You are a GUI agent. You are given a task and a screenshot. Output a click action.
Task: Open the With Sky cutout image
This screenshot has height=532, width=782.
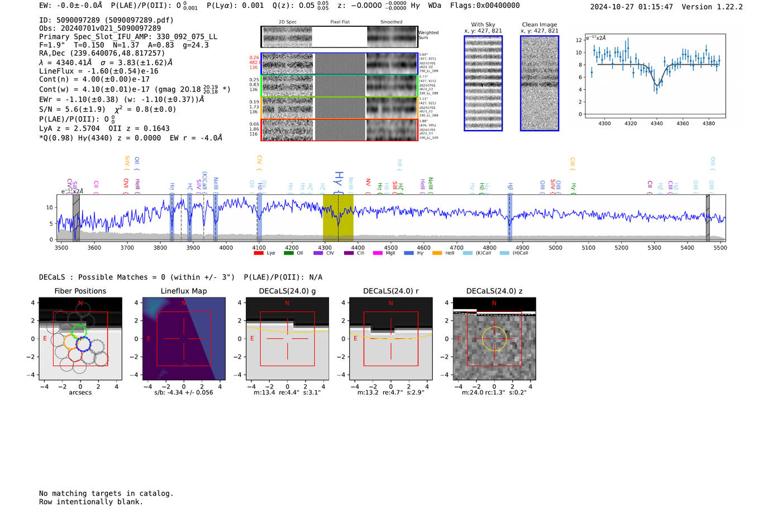pos(483,83)
